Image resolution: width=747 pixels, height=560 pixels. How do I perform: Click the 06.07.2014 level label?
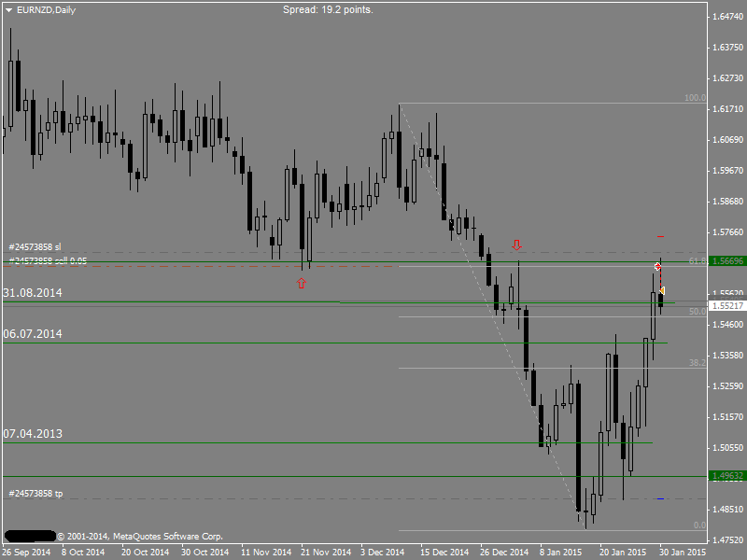point(33,334)
